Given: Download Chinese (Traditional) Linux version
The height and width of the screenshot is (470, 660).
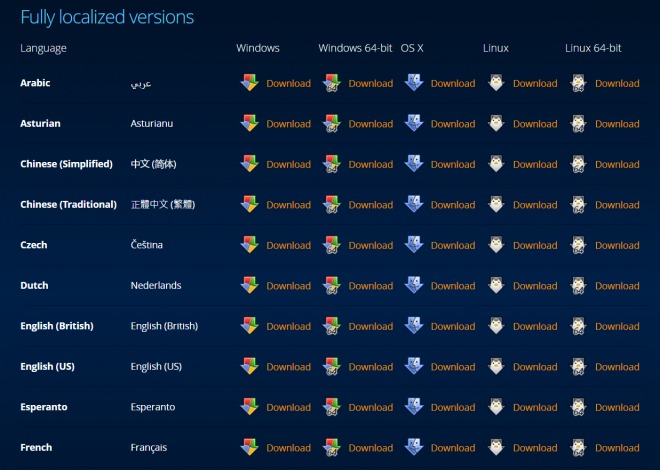Looking at the screenshot, I should click(x=535, y=205).
